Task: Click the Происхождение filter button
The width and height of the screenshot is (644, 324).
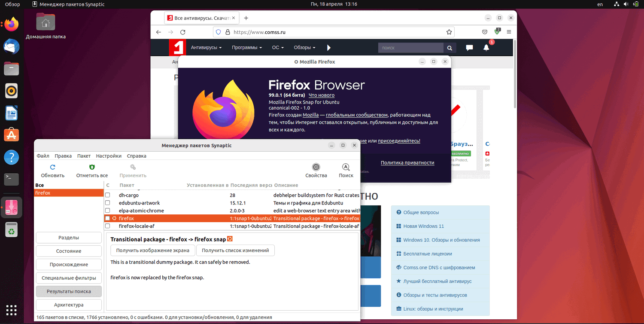Action: tap(69, 265)
